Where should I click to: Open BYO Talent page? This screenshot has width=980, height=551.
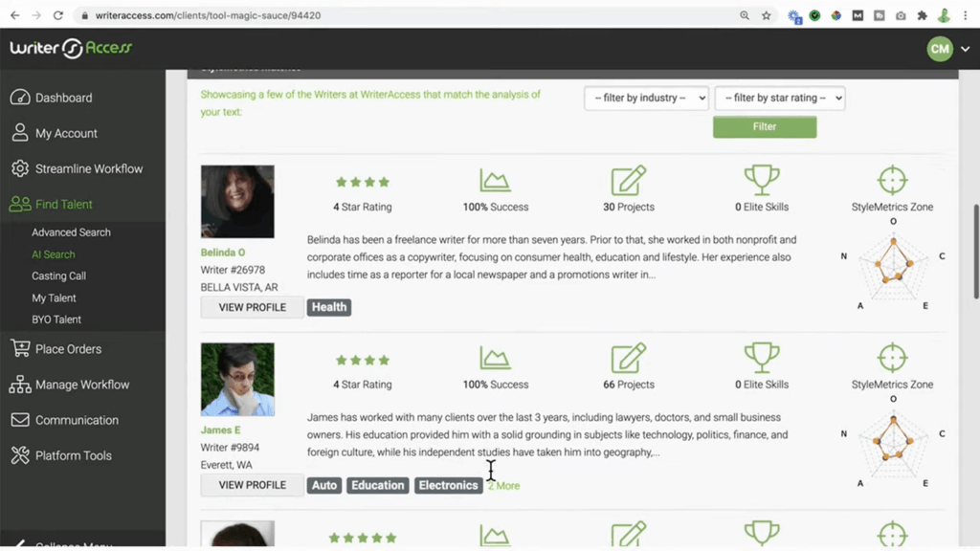click(x=56, y=320)
